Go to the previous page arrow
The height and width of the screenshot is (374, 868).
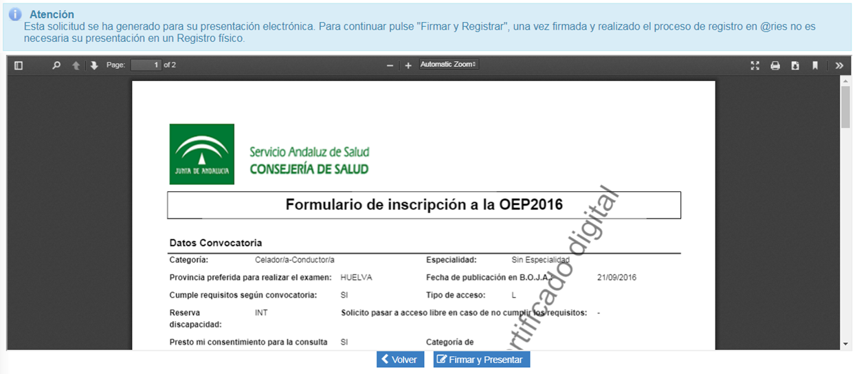tap(76, 65)
